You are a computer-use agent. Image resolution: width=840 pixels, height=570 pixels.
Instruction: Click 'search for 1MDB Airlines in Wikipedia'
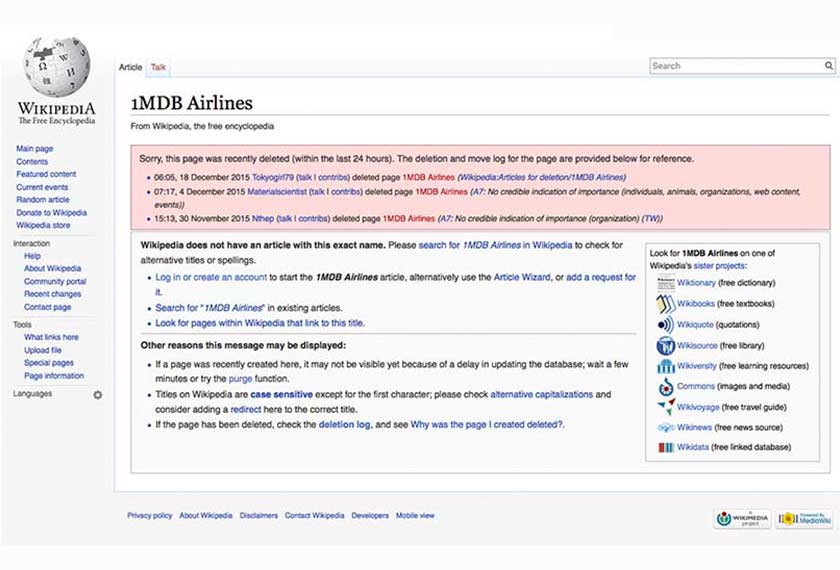tap(496, 245)
